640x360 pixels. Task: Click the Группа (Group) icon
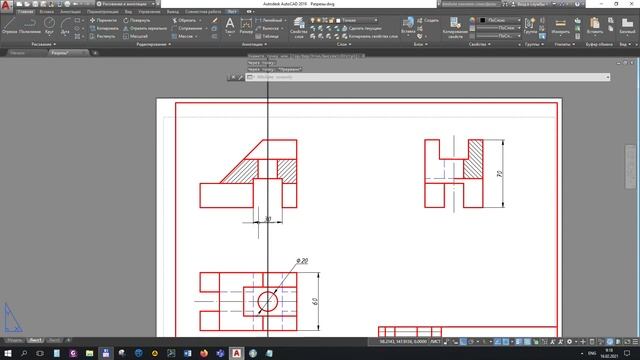530,25
